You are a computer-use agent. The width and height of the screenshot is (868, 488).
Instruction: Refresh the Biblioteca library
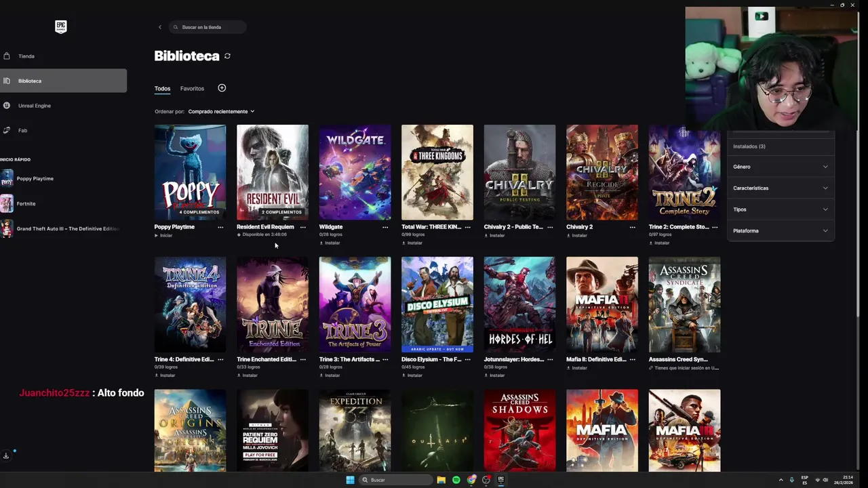coord(227,56)
